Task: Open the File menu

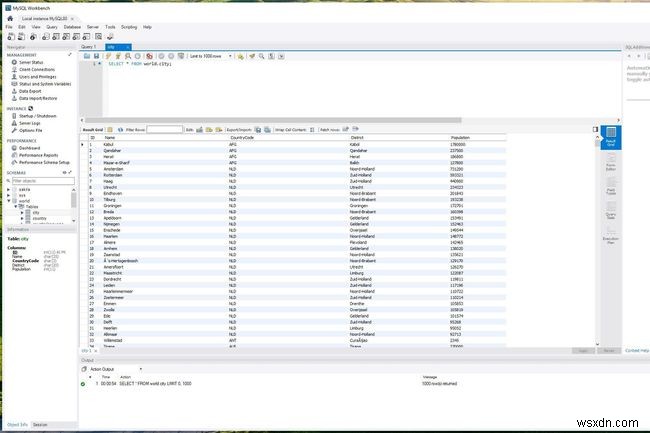Action: 9,27
